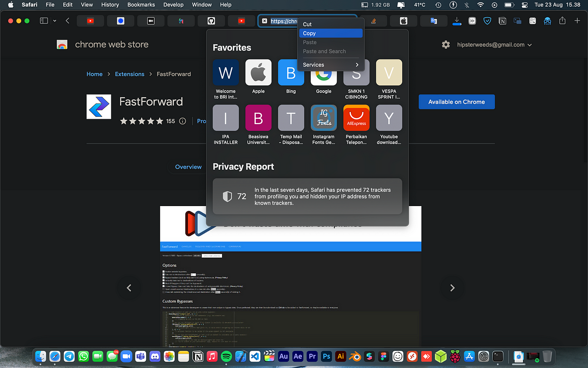Click the Extensions breadcrumb link
588x368 pixels.
pos(129,74)
